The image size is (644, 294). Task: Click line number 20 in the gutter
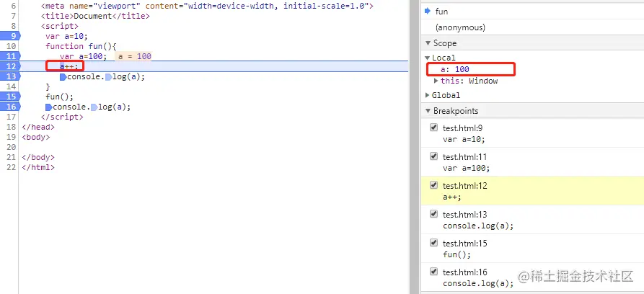coord(12,147)
